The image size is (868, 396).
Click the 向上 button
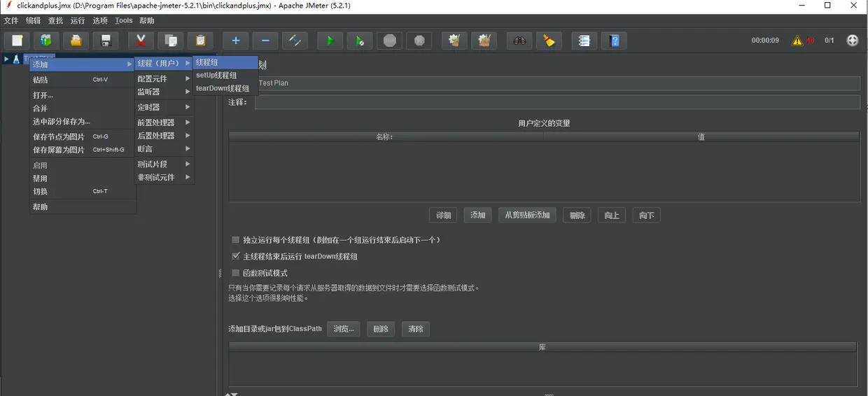point(612,215)
